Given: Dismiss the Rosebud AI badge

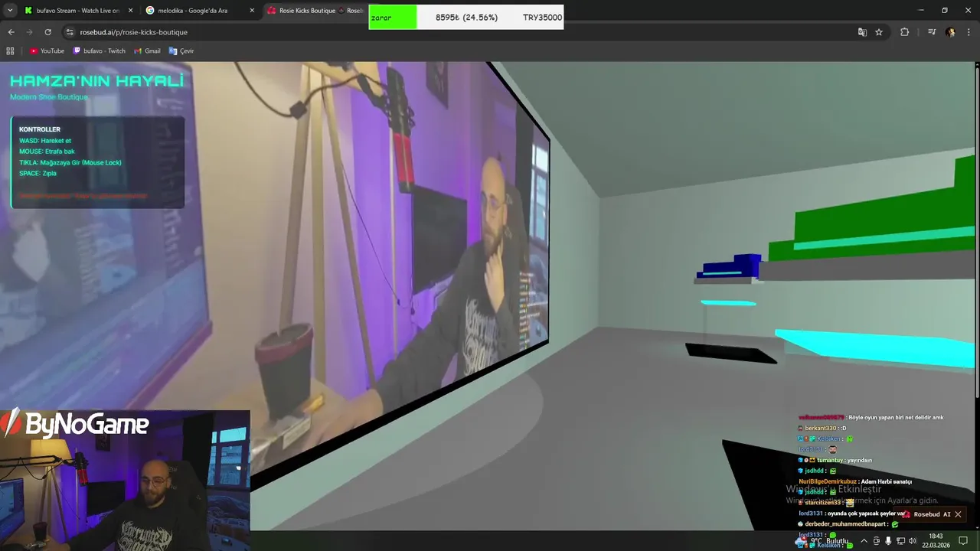Looking at the screenshot, I should pos(957,514).
